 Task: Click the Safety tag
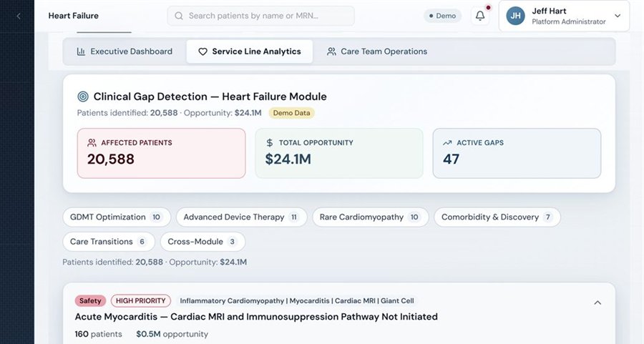(90, 301)
